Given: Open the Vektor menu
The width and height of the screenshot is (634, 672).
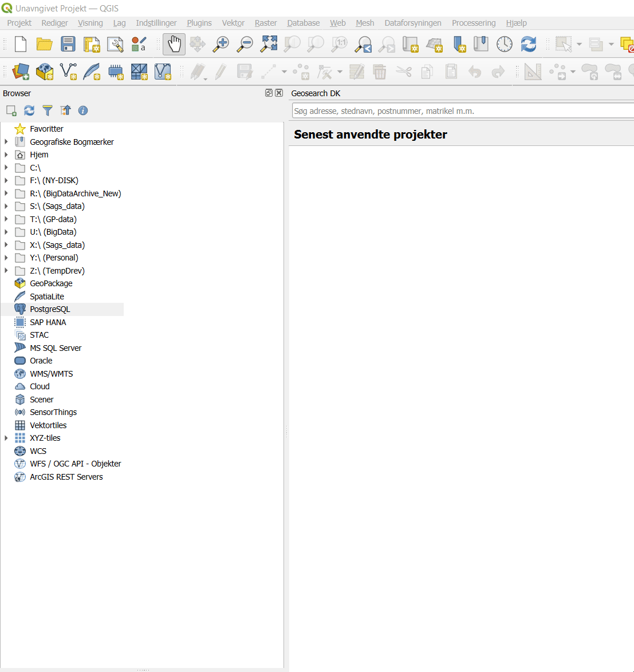Looking at the screenshot, I should 233,23.
